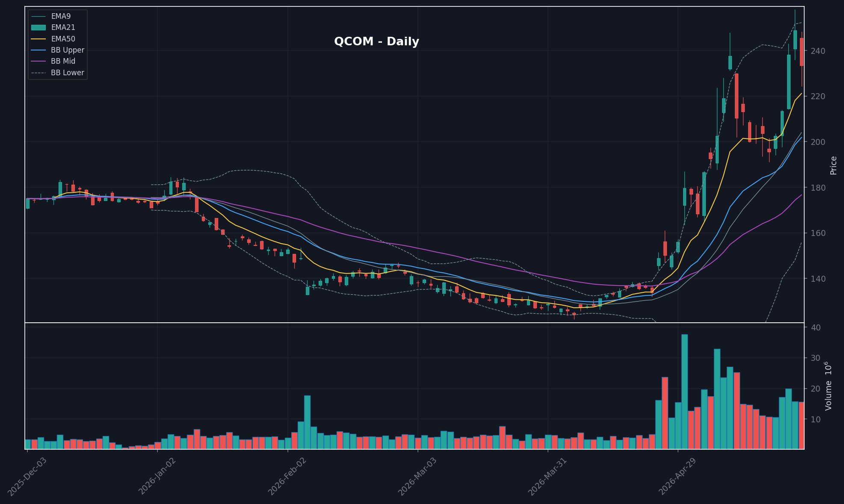This screenshot has width=844, height=504.
Task: Click the tallest volume bar near 38 million
Action: pyautogui.click(x=684, y=392)
